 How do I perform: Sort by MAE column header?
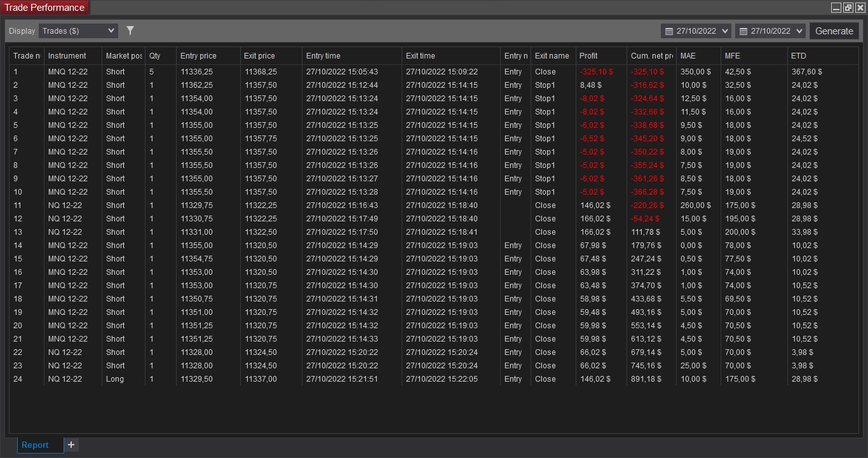coord(698,56)
